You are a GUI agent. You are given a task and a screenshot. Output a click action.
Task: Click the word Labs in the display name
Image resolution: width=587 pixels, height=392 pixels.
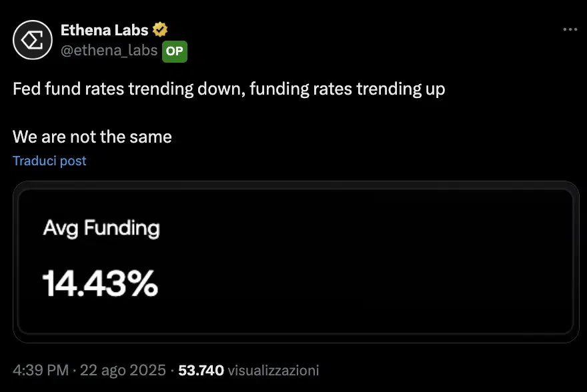(133, 30)
